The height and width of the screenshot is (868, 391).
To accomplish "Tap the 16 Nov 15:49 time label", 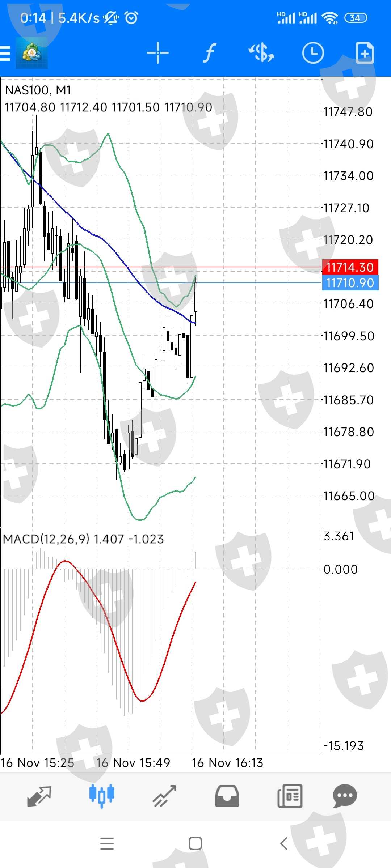I will 133,763.
